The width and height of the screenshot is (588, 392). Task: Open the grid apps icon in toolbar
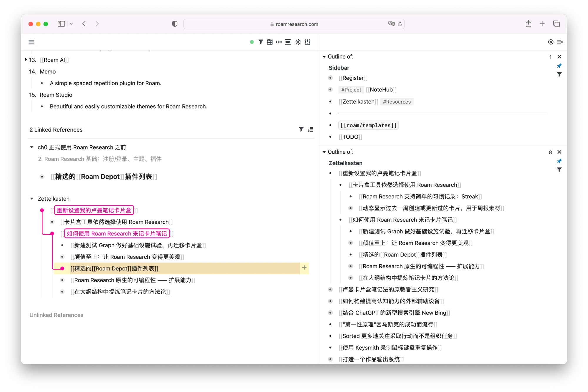click(308, 42)
